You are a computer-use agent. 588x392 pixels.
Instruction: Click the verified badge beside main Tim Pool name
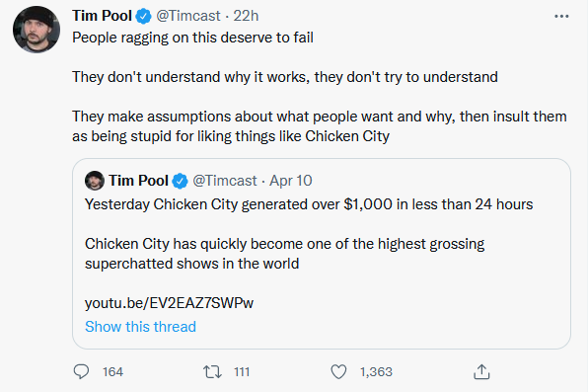(143, 16)
